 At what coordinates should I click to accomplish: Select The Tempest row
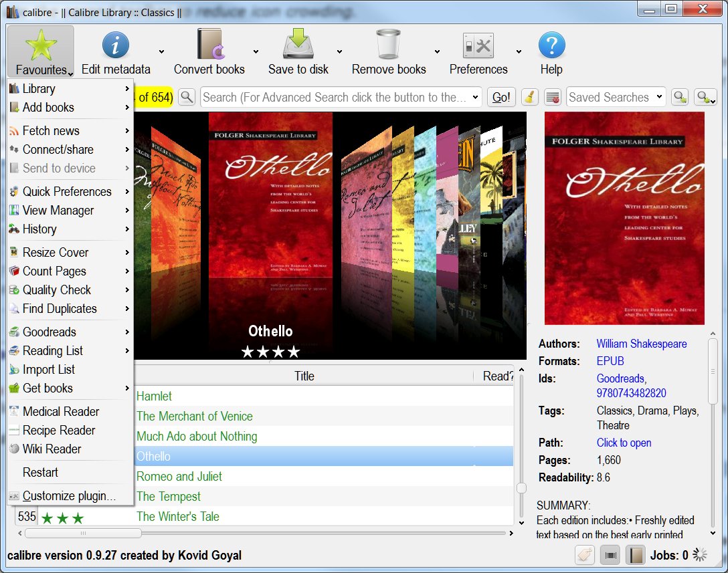(324, 497)
